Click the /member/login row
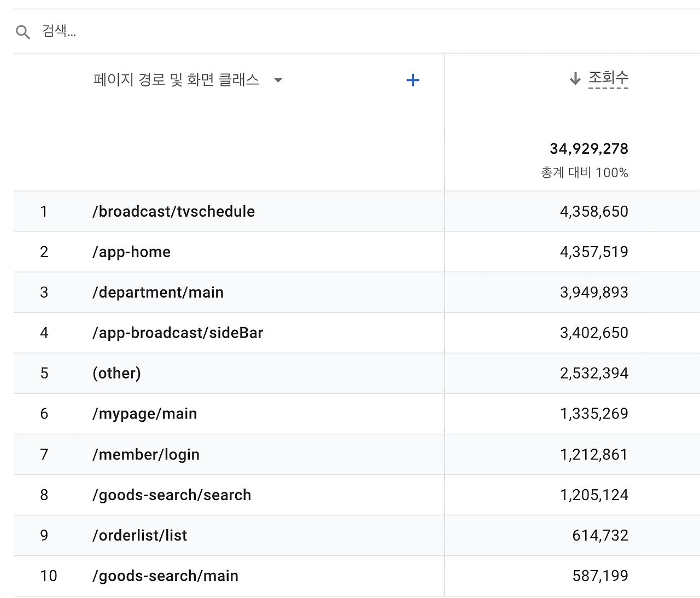This screenshot has width=700, height=598. tap(145, 455)
